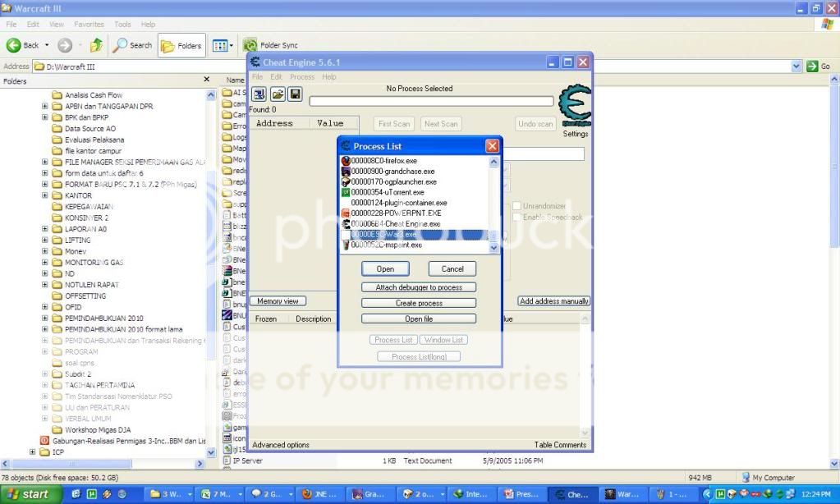Expand the APBN dan TANGGAPAN DPR folder

click(x=45, y=106)
